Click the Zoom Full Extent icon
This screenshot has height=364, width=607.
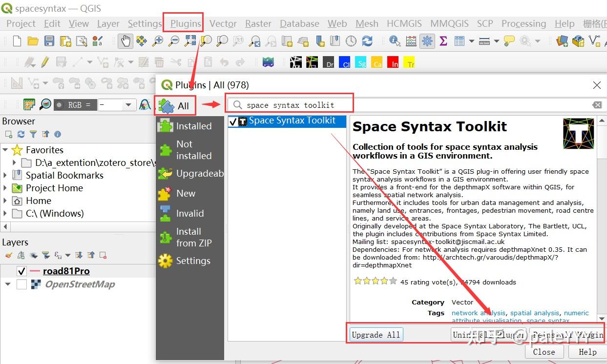coord(190,41)
